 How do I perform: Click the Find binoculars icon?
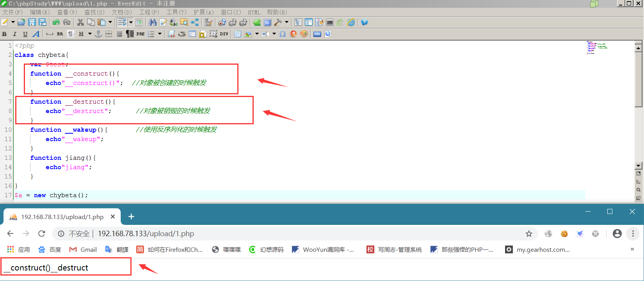(x=153, y=22)
